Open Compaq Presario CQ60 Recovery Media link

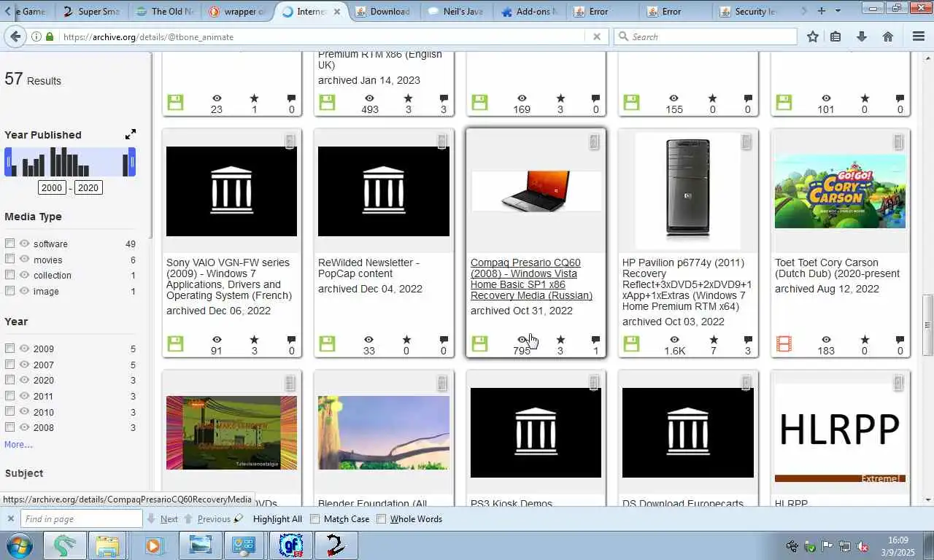(x=531, y=279)
